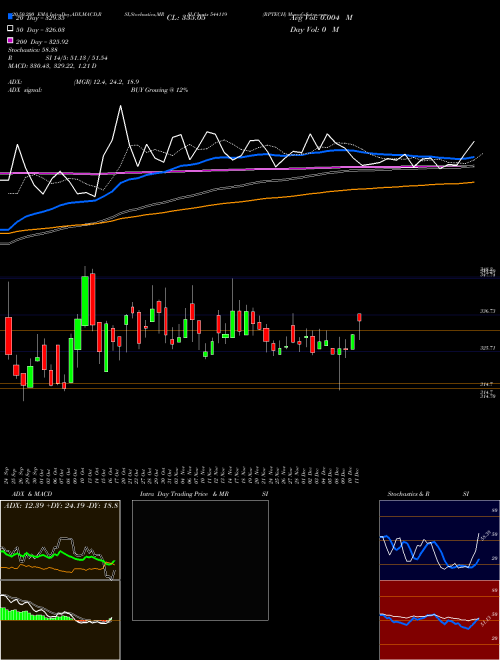Click the tall green candlestick near 10 Oct
Viewport: 500px width, 660px height.
[85, 301]
